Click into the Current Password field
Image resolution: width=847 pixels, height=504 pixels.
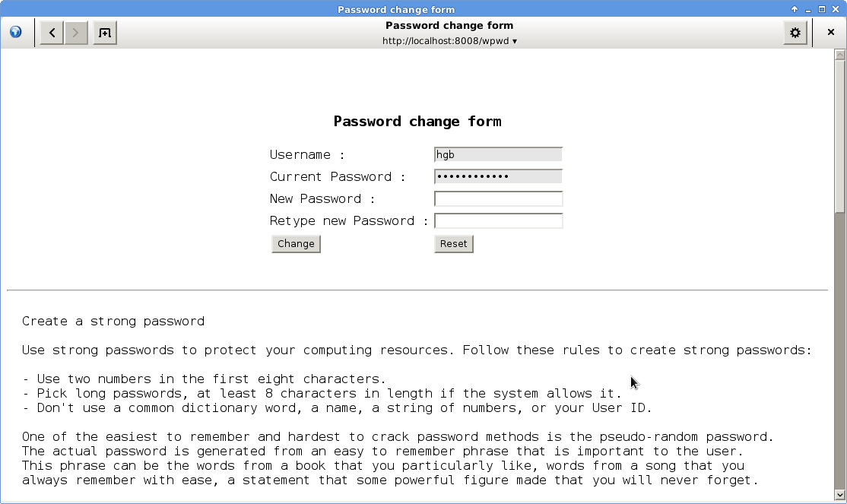[x=498, y=176]
